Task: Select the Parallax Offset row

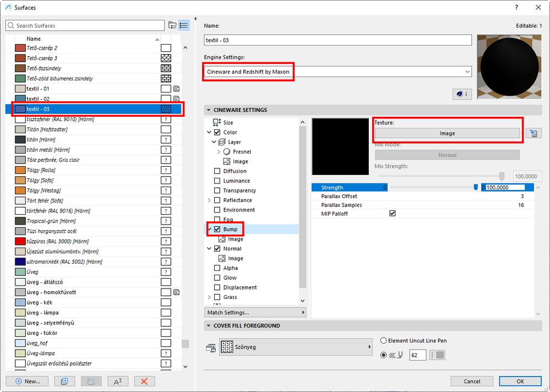Action: (423, 197)
